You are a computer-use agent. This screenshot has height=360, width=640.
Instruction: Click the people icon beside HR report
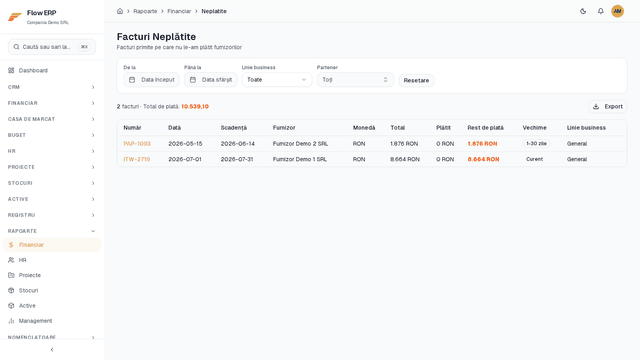click(x=11, y=260)
